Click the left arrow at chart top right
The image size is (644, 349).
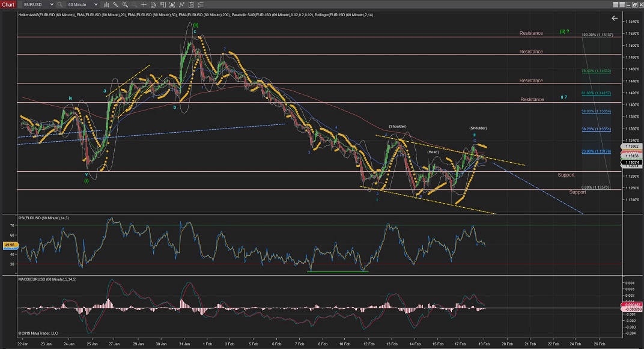pyautogui.click(x=615, y=18)
